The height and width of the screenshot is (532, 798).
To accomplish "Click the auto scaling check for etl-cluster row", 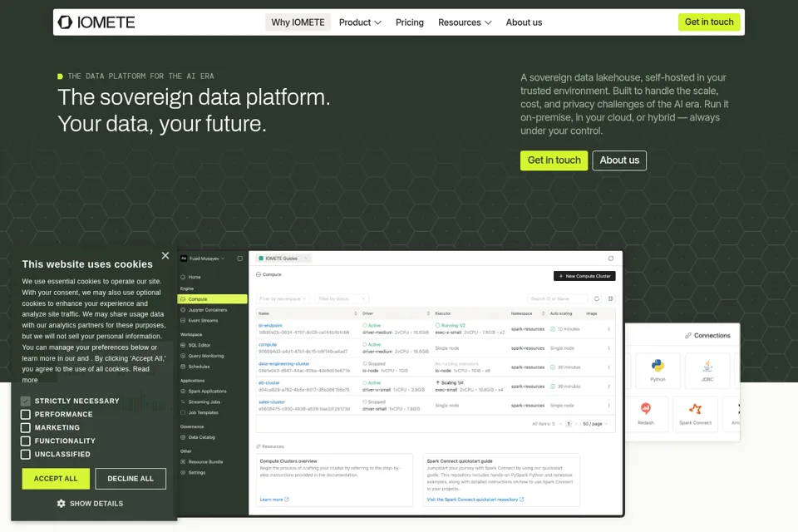I will 553,387.
